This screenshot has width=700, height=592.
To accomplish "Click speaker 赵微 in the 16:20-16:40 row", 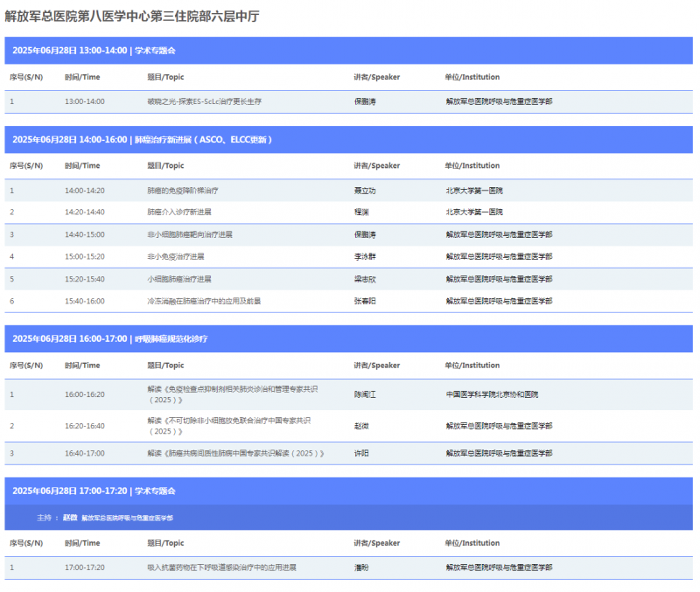I will 361,427.
